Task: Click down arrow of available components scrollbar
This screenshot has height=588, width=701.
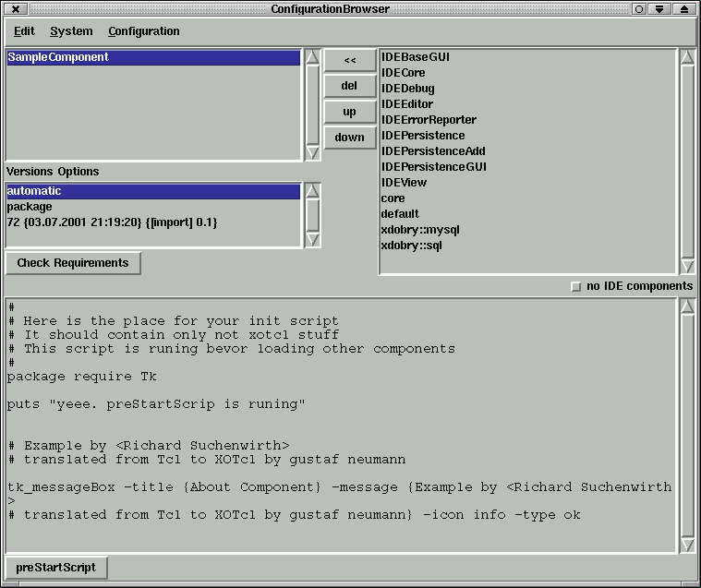Action: pos(686,266)
